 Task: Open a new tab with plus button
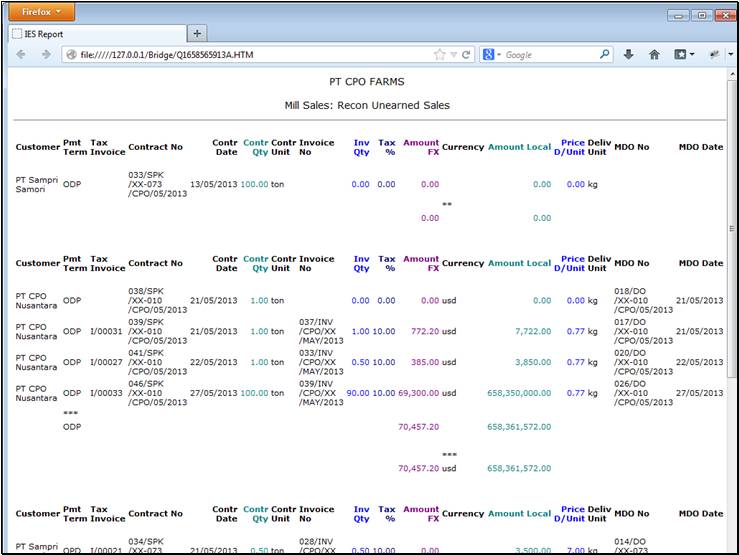(197, 33)
